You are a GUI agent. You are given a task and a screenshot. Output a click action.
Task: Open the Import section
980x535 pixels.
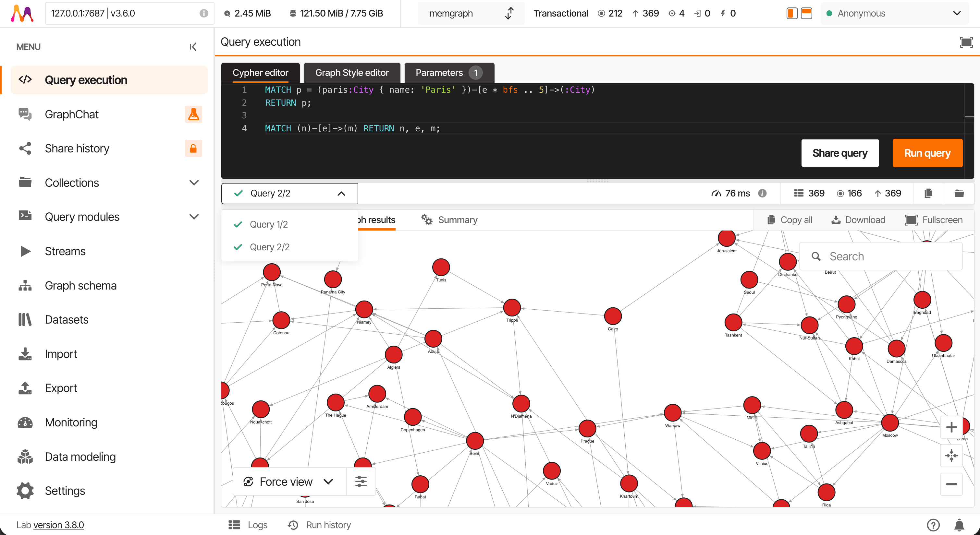61,354
